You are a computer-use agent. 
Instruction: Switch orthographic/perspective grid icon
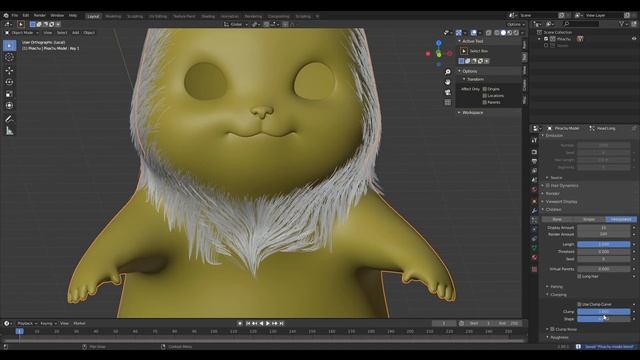click(x=448, y=102)
